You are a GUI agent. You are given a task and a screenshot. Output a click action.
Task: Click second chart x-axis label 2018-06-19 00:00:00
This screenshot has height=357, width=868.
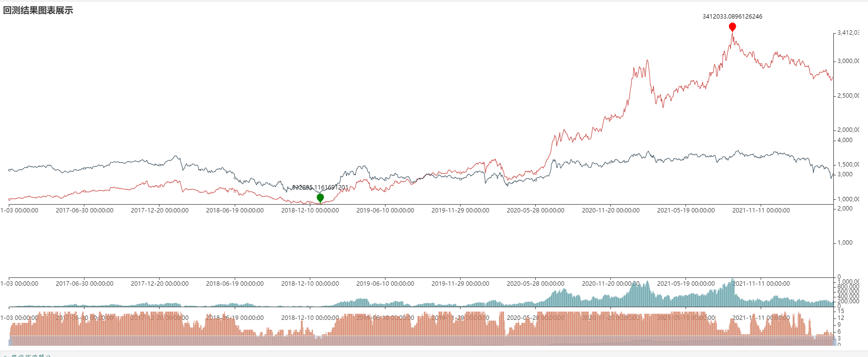(235, 284)
